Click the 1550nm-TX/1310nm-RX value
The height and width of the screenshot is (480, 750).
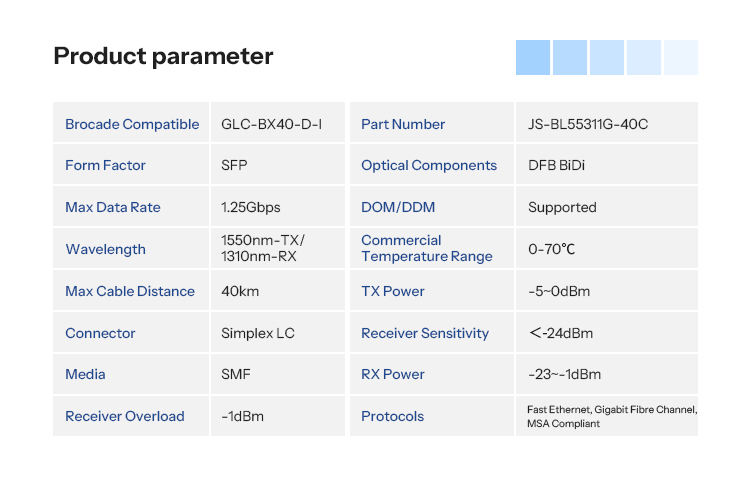click(263, 248)
